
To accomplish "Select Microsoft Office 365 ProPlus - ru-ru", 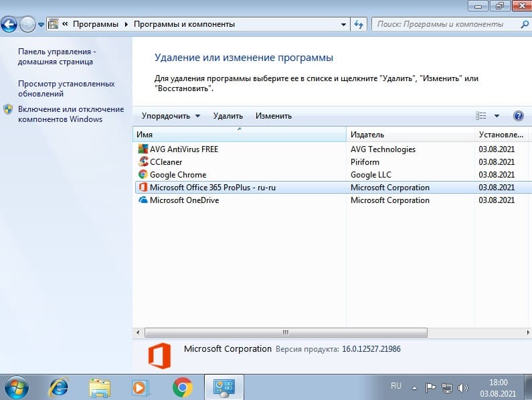I will click(213, 188).
